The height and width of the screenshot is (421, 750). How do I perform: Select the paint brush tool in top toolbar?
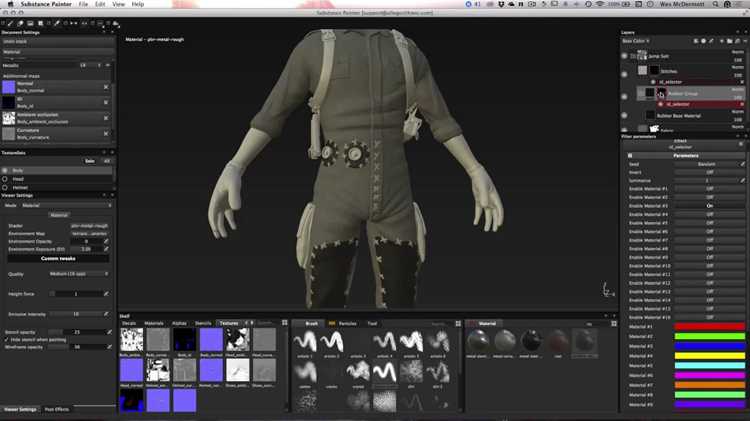pos(11,23)
